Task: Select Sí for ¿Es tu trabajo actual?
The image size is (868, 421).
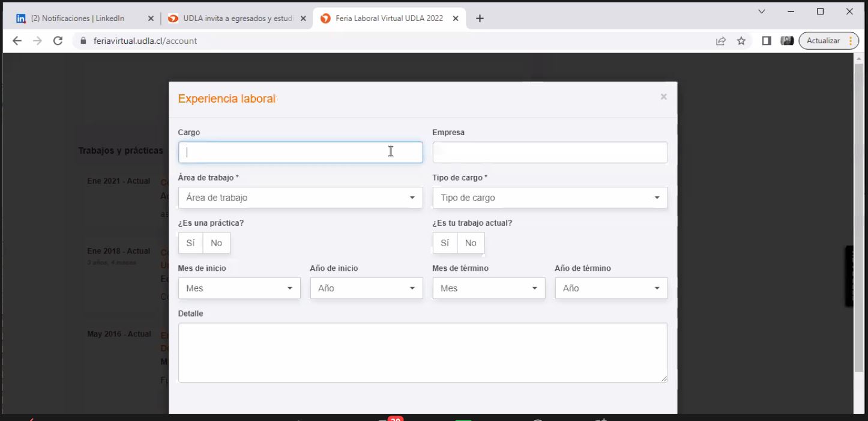Action: tap(445, 243)
